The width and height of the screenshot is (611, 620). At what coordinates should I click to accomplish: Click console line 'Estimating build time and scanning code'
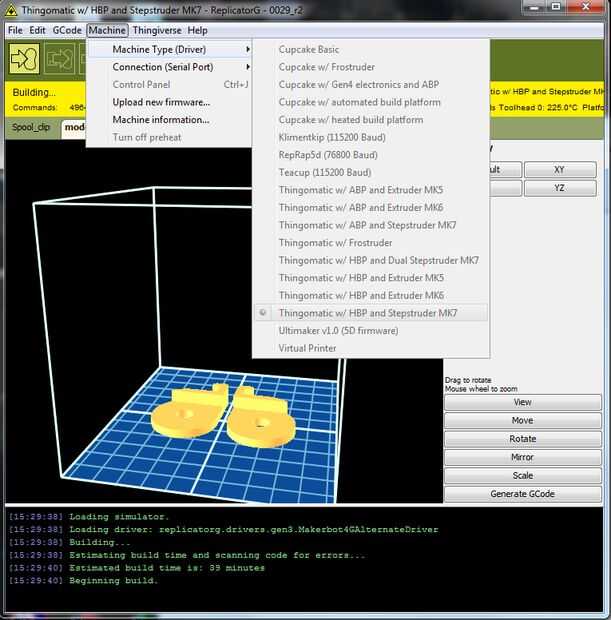pos(217,555)
